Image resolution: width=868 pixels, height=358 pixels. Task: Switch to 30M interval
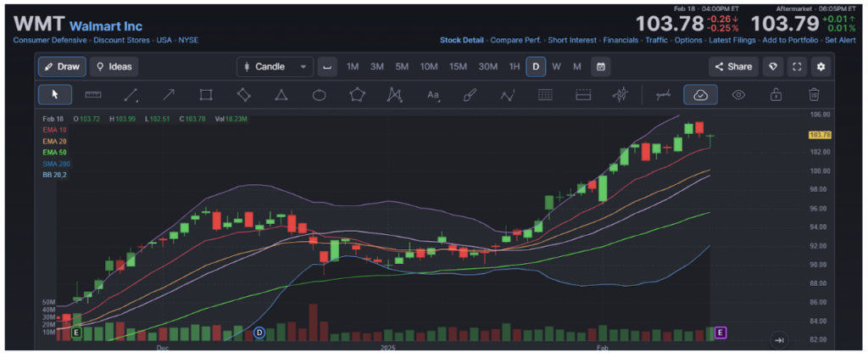(487, 66)
